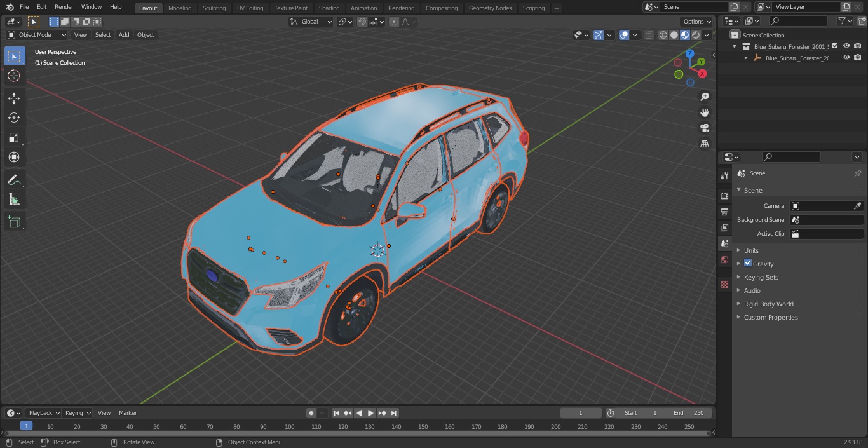Jump to the start frame

click(x=337, y=413)
